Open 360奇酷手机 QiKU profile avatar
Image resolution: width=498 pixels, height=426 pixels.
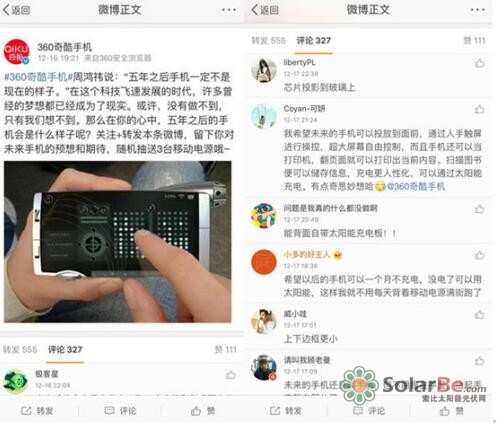coord(16,52)
